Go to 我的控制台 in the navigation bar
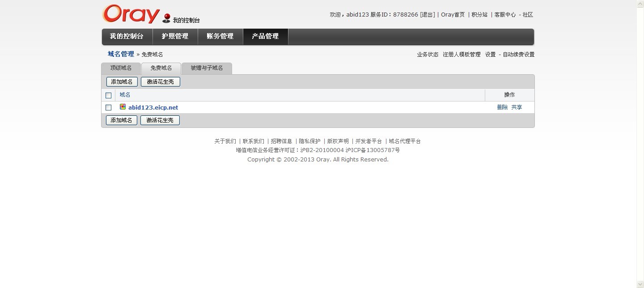 pos(127,36)
